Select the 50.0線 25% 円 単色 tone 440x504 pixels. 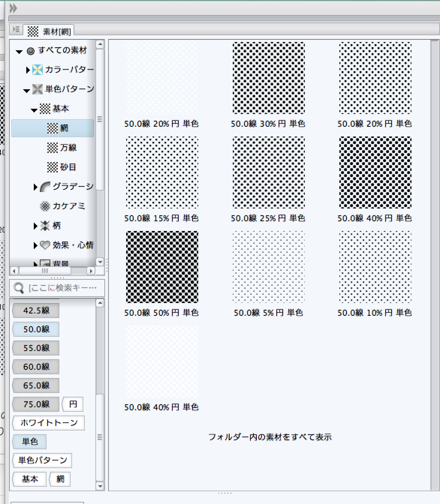pyautogui.click(x=268, y=172)
